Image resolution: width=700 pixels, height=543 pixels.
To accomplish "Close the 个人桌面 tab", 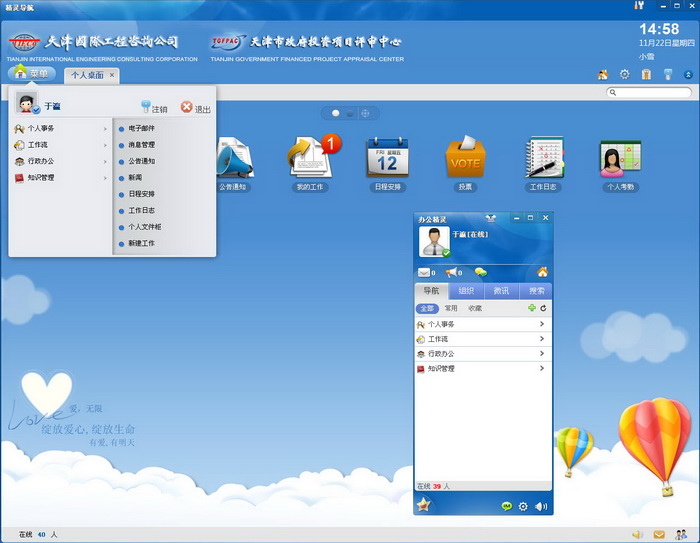I will (112, 75).
